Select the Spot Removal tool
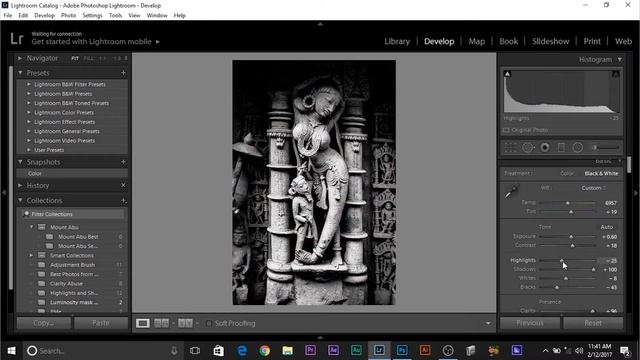Viewport: 640px width, 360px height. 528,147
